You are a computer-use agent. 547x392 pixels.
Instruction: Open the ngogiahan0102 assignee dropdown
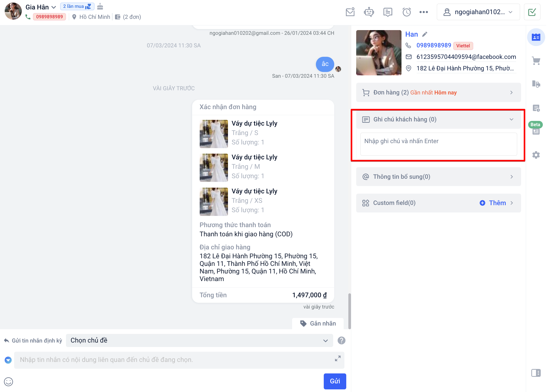478,12
